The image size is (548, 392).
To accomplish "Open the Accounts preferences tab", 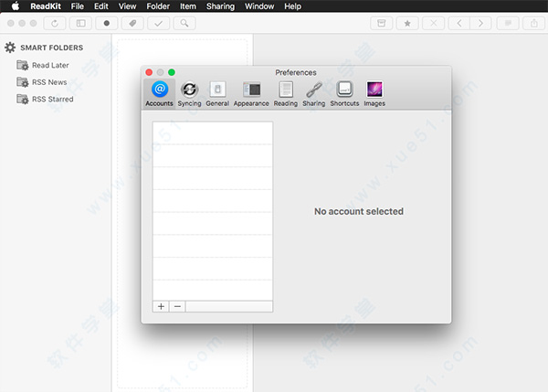I will pos(159,94).
